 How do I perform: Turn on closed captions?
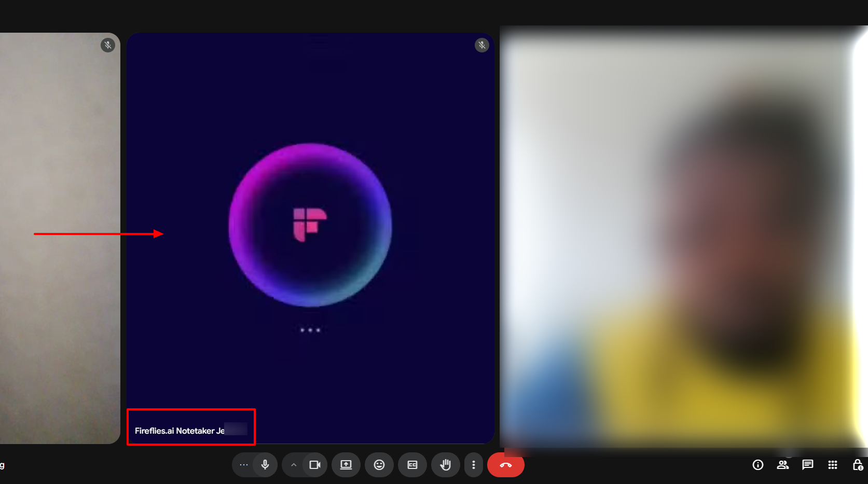pos(412,465)
